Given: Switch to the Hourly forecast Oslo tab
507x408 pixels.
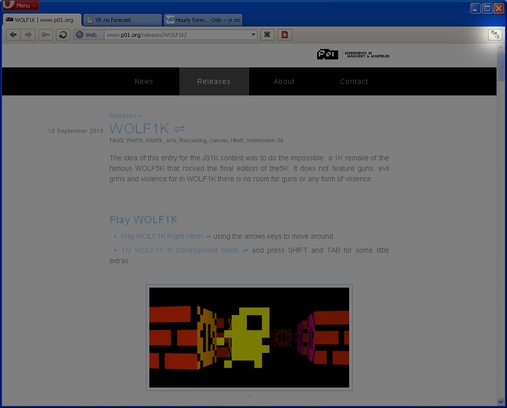Looking at the screenshot, I should pos(203,20).
